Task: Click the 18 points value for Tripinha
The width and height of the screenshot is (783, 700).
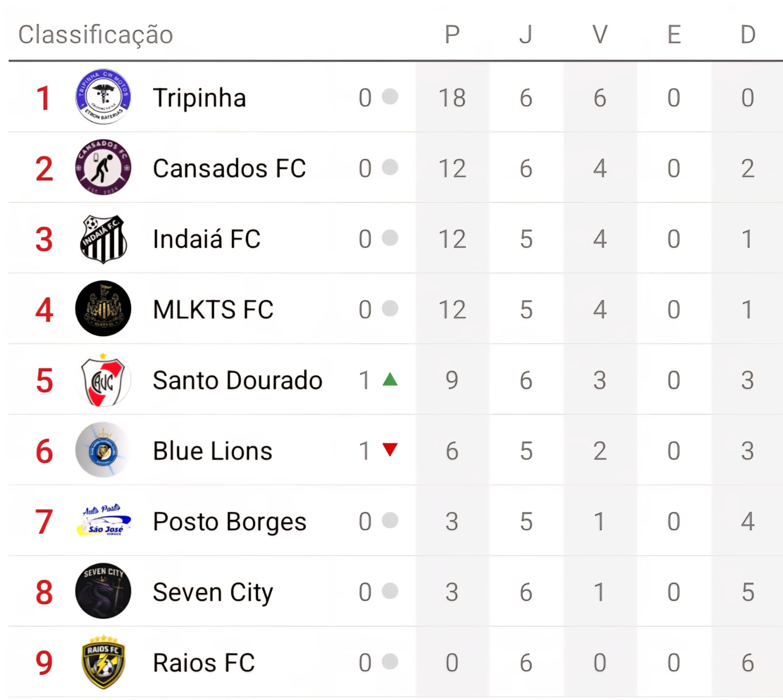Action: (452, 98)
